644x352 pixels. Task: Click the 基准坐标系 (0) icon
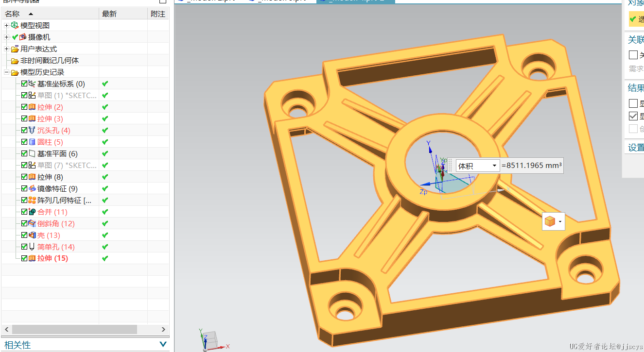[32, 84]
